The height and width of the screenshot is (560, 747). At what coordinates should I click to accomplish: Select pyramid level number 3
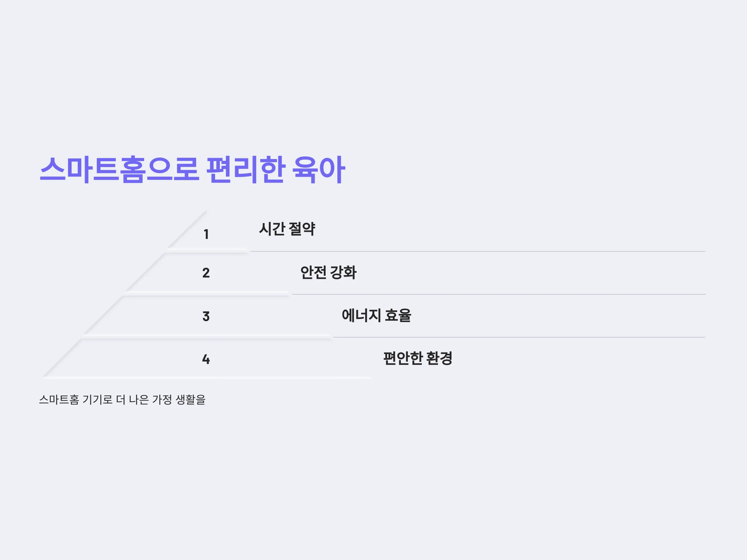206,316
